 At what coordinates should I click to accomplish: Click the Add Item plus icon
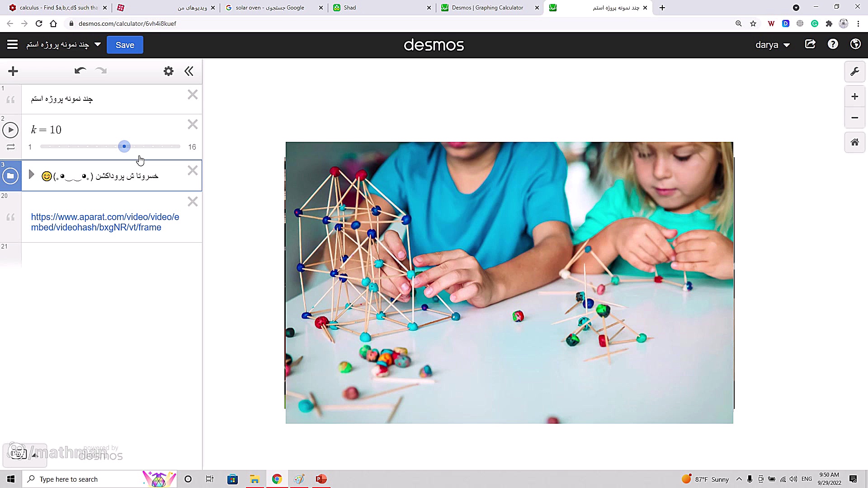[x=13, y=71]
